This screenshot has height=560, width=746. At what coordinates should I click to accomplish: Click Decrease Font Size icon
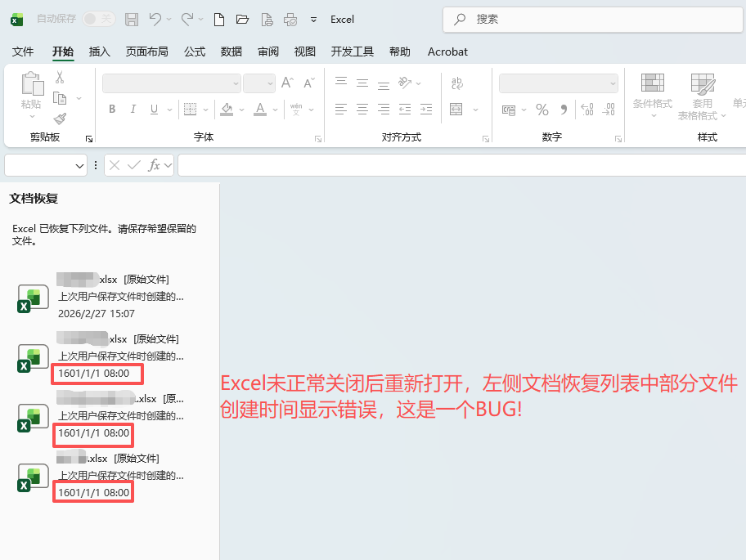point(308,83)
